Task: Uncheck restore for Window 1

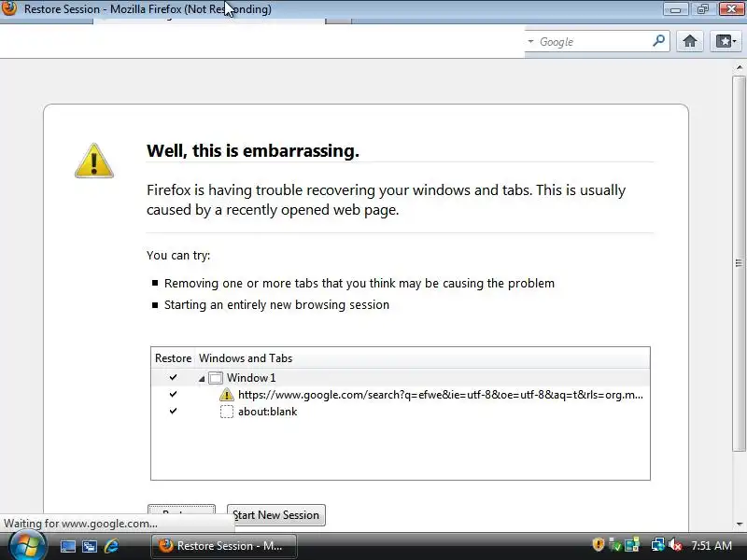Action: [x=173, y=378]
